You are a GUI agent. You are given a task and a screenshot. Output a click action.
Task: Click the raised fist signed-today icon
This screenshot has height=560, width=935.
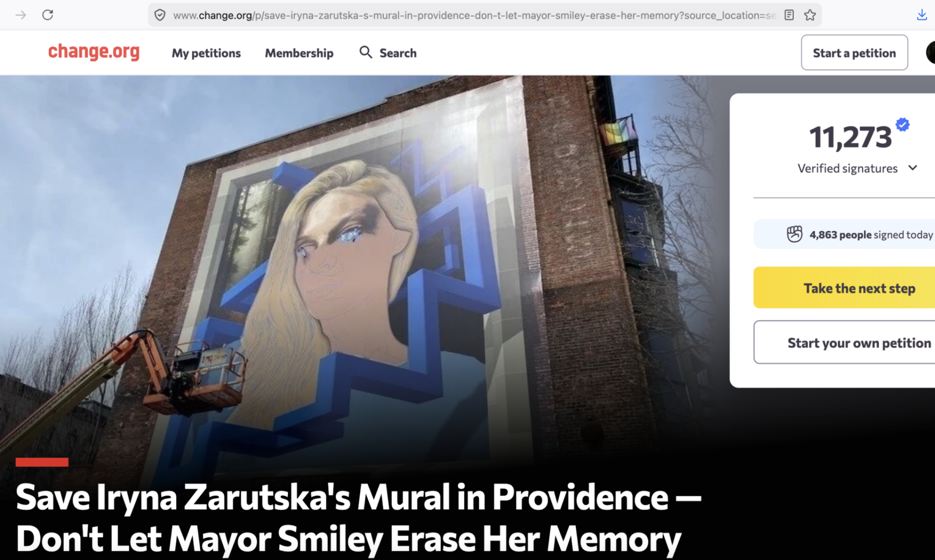click(x=794, y=234)
